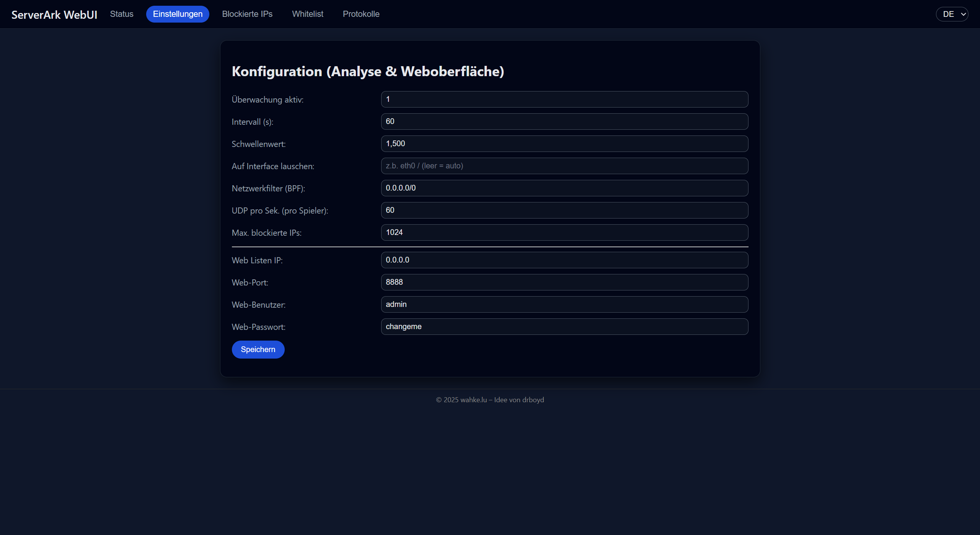980x535 pixels.
Task: Go to the Blockierte IPs page
Action: point(247,14)
